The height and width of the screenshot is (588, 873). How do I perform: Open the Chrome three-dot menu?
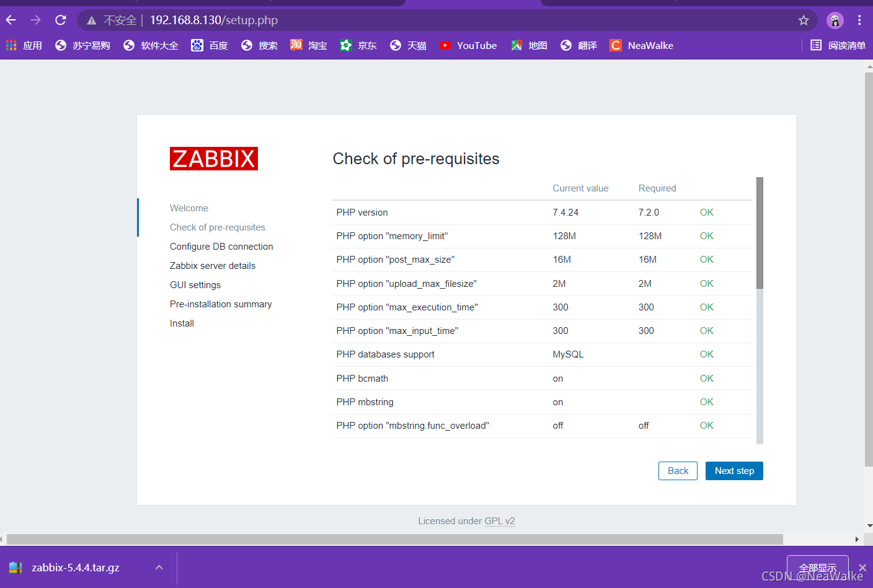click(859, 20)
